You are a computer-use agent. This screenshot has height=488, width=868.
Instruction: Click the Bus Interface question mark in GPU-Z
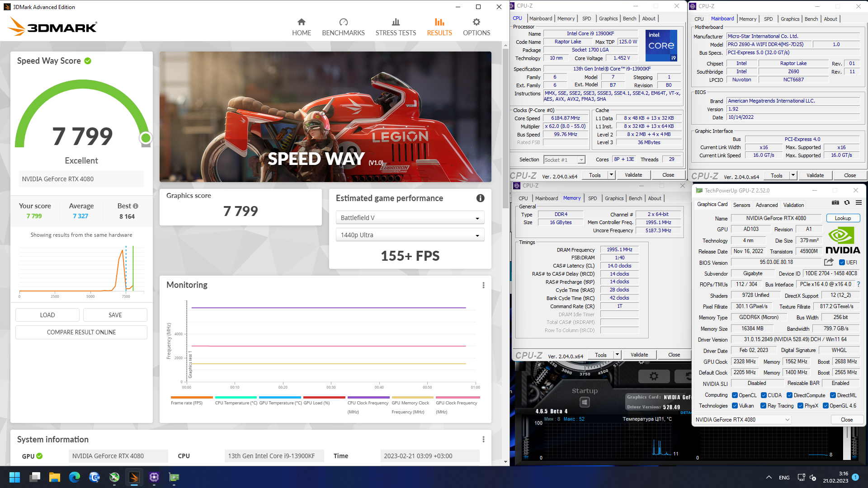click(859, 284)
